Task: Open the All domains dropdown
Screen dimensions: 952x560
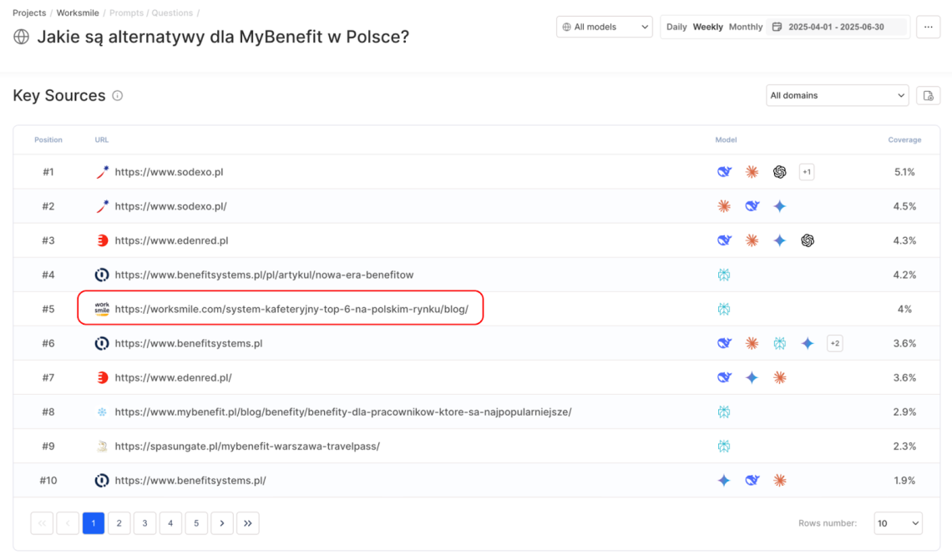Action: coord(837,95)
